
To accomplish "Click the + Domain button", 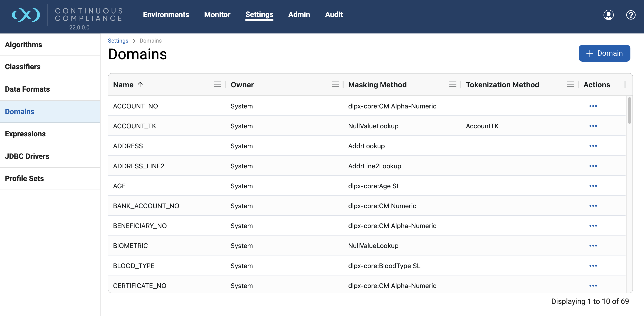I will tap(604, 53).
